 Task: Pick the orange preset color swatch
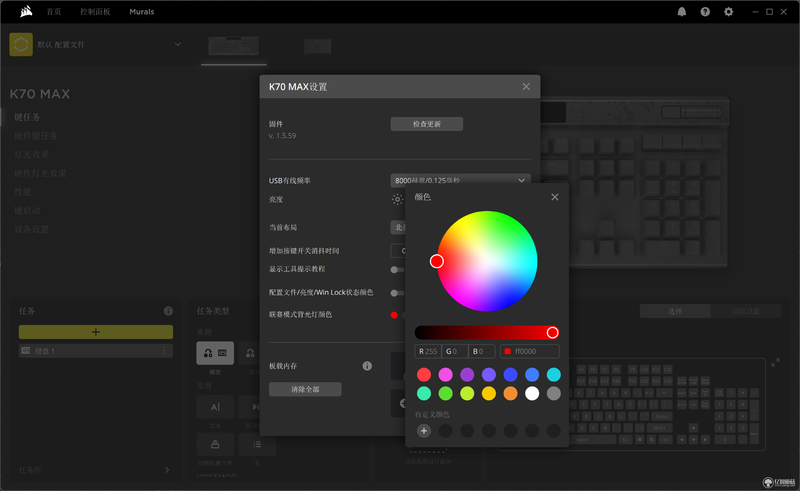(510, 394)
